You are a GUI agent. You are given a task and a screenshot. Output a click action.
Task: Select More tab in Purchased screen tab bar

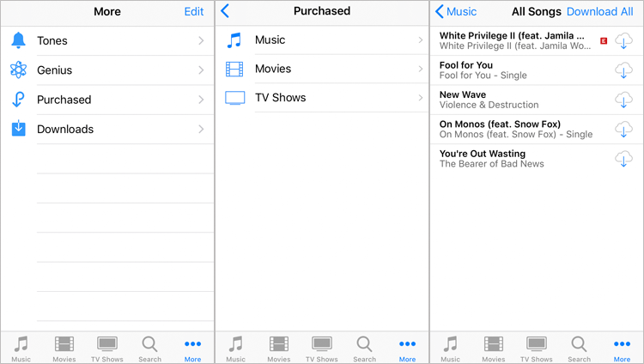point(407,349)
